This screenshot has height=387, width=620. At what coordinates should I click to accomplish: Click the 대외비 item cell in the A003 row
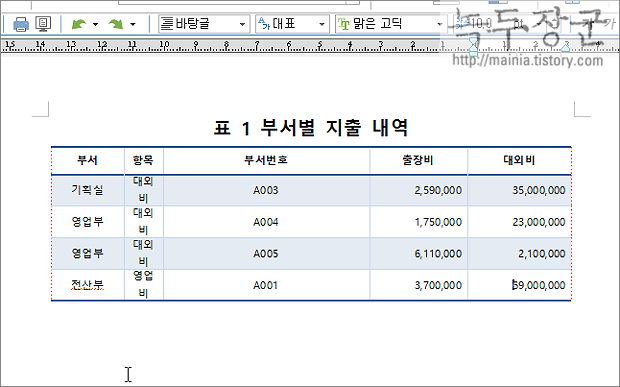144,190
